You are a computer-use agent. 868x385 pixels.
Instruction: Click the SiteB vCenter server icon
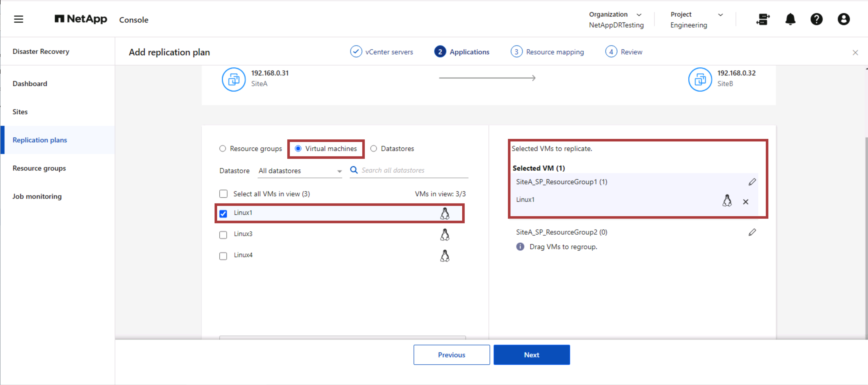(x=700, y=79)
